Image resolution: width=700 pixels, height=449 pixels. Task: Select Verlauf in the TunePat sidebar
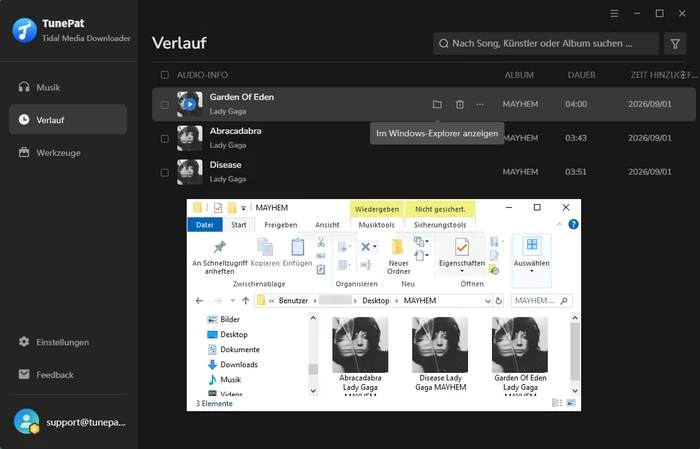click(x=68, y=120)
